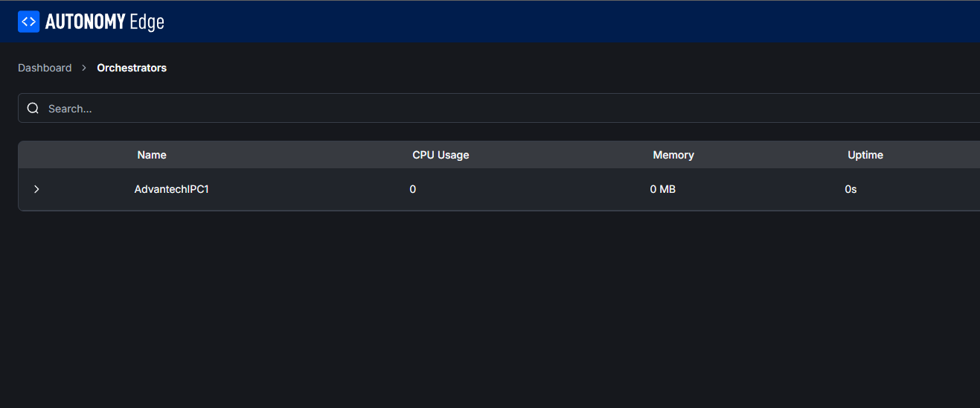
Task: Sort by the CPU Usage column header
Action: tap(441, 155)
